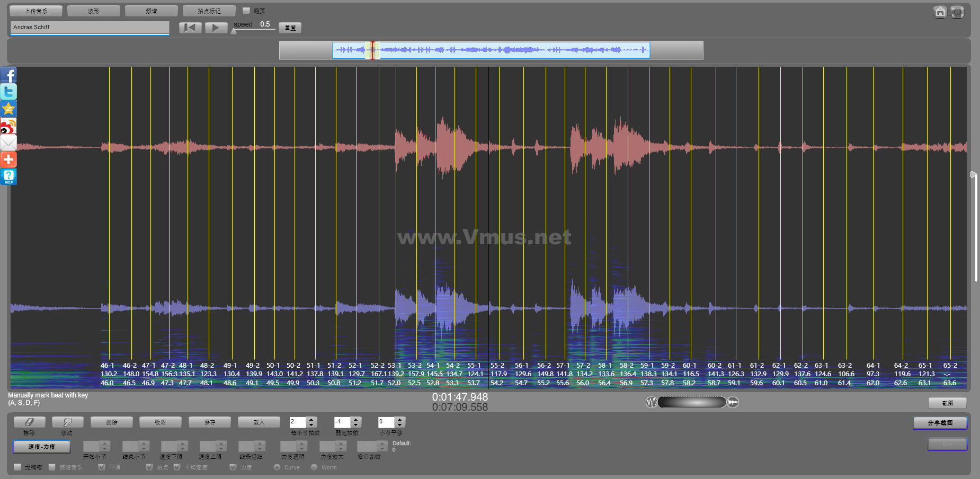980x479 pixels.
Task: Click the Twitter share icon
Action: (x=8, y=92)
